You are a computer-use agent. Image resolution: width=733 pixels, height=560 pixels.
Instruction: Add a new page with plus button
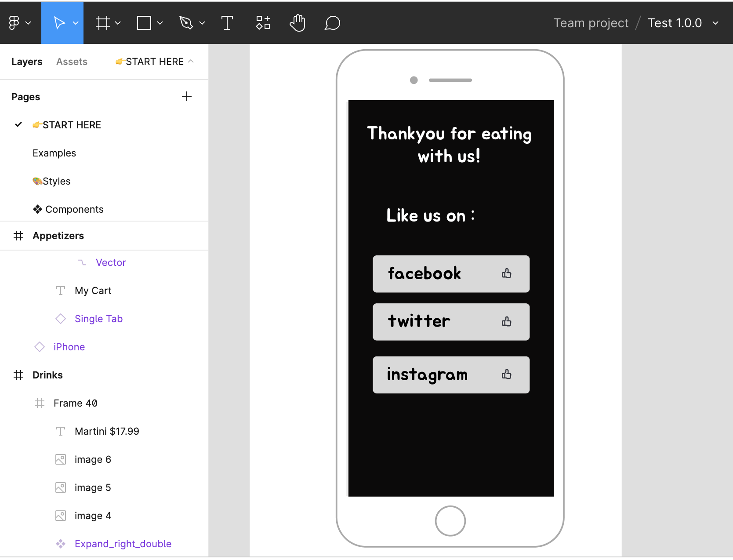[x=187, y=97]
